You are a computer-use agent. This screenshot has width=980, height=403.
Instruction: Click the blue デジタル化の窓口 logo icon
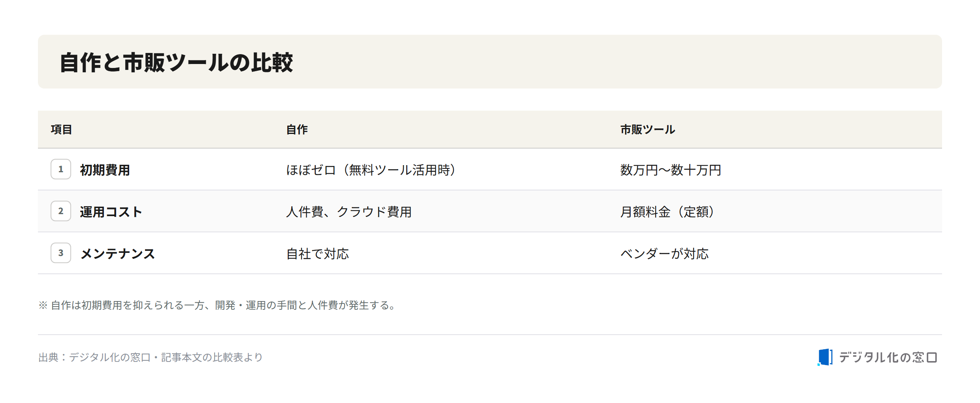coord(825,357)
